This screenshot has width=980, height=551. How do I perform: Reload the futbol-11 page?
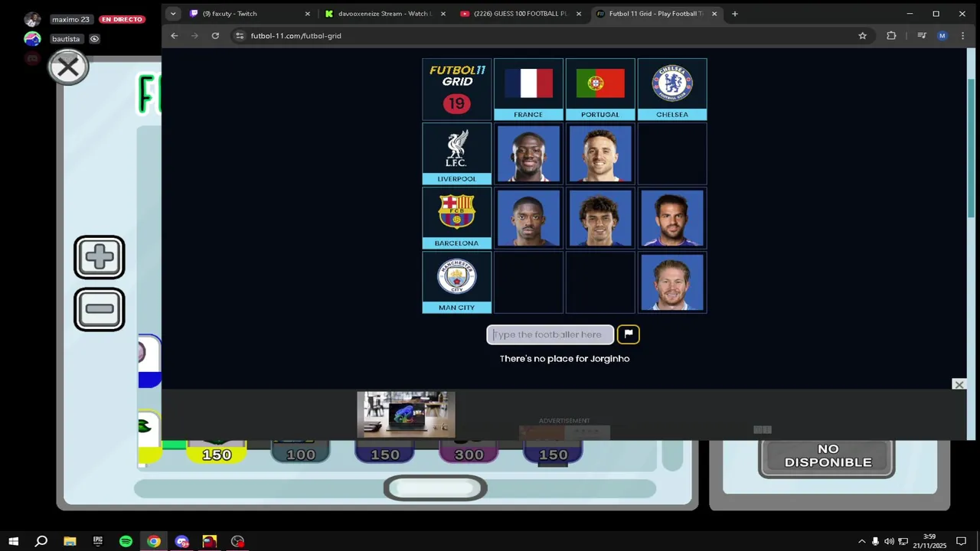pos(215,36)
